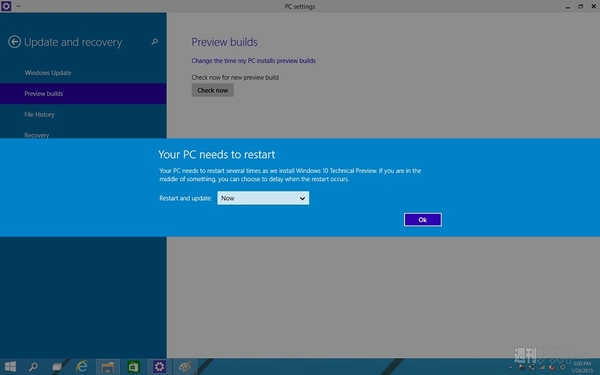Screen dimensions: 600x375
Task: Select Windows Update in the sidebar
Action: (48, 73)
